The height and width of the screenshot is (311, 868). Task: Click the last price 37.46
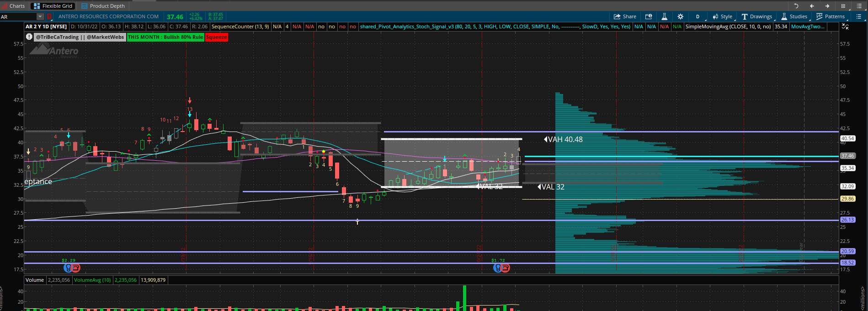coord(175,17)
